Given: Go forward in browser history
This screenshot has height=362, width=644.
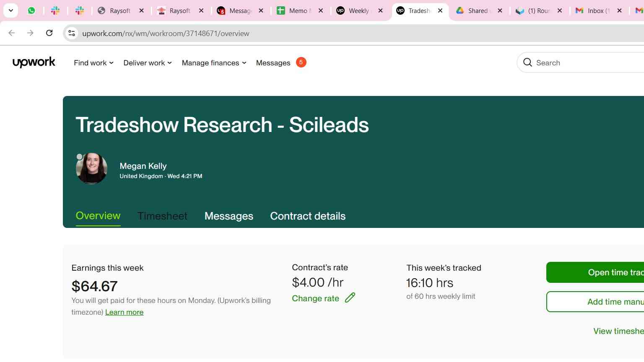Looking at the screenshot, I should click(30, 33).
